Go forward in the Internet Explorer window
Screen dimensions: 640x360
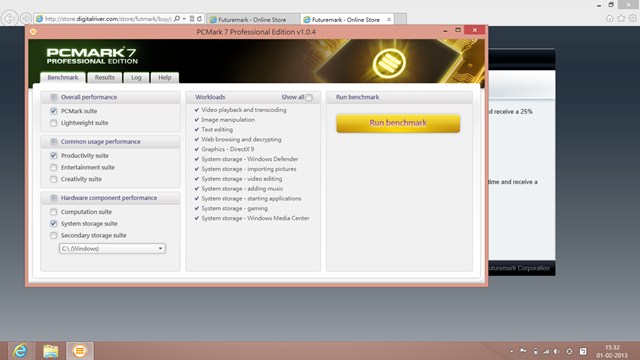click(x=25, y=18)
